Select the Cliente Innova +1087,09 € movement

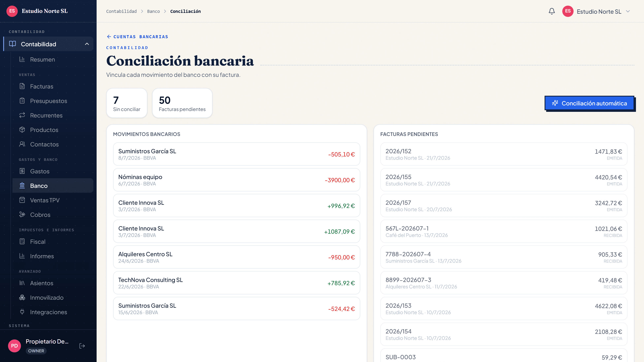point(236,231)
